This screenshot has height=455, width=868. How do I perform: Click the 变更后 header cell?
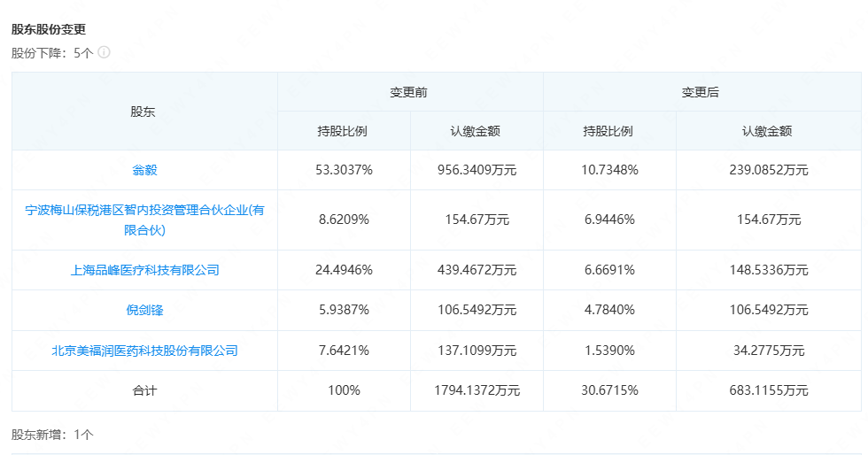(x=700, y=92)
